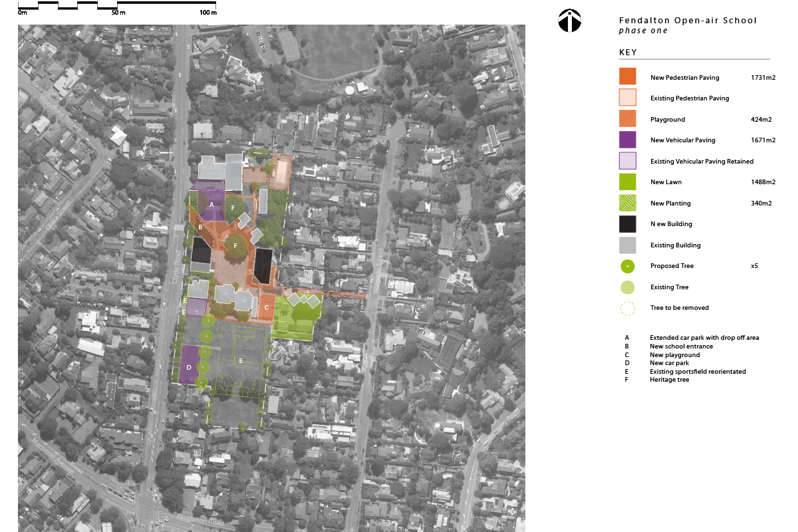Select the hatched New Planting swatch

point(627,203)
